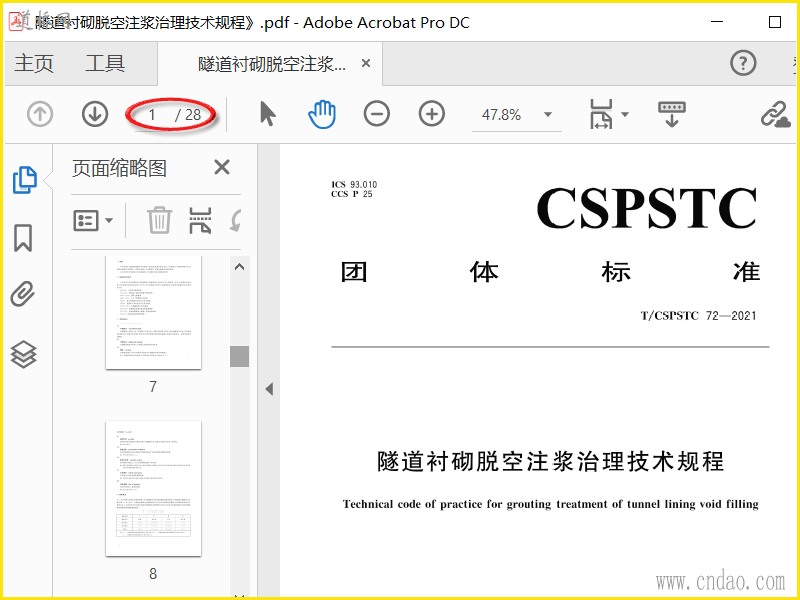Open the help question mark icon

(x=743, y=63)
